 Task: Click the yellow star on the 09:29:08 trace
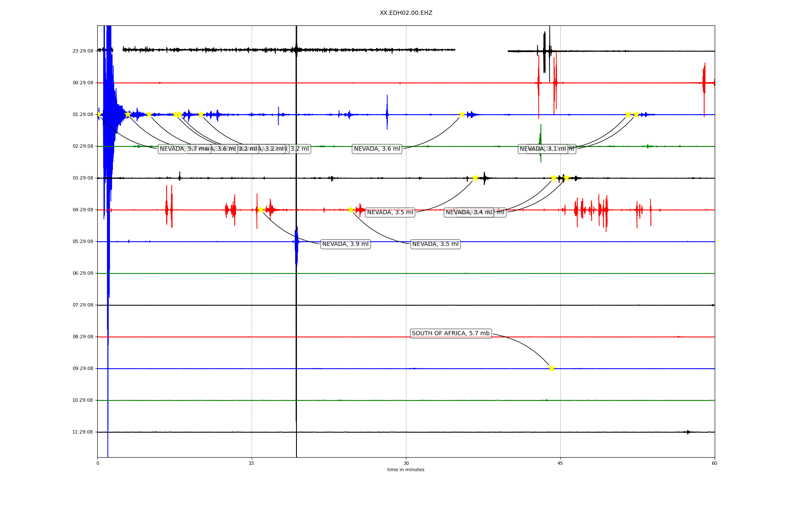coord(551,368)
